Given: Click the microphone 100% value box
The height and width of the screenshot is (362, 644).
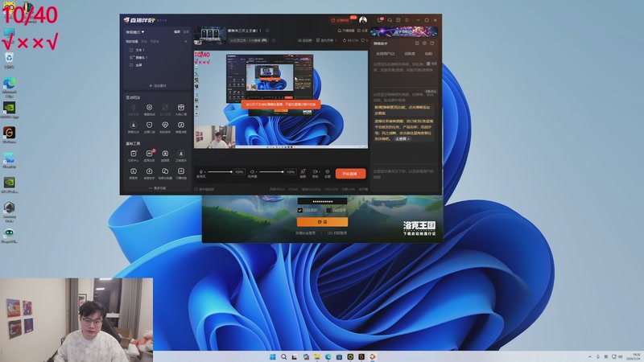Looking at the screenshot, I should coord(239,172).
